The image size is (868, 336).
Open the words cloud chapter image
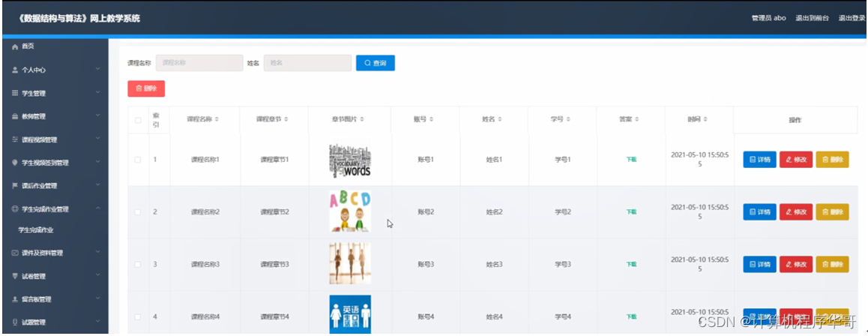pos(350,160)
